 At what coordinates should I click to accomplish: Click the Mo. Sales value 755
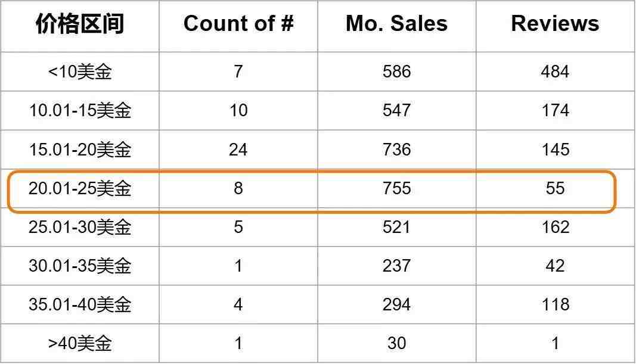(x=396, y=189)
